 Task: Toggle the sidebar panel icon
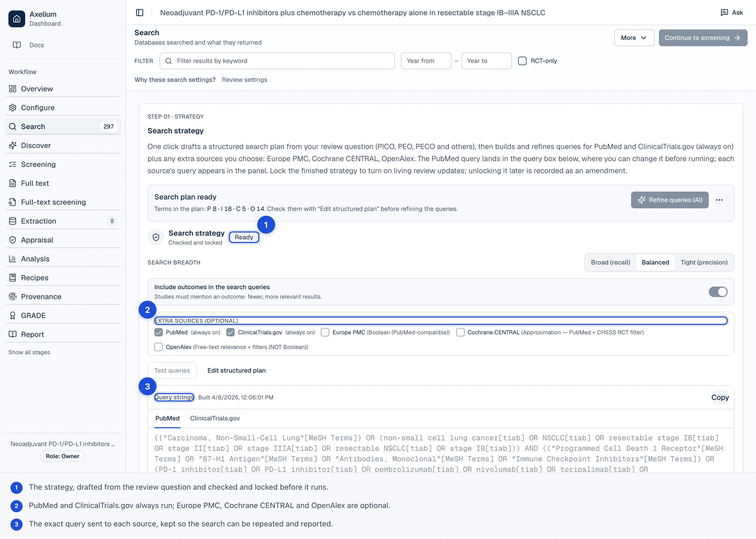(140, 13)
